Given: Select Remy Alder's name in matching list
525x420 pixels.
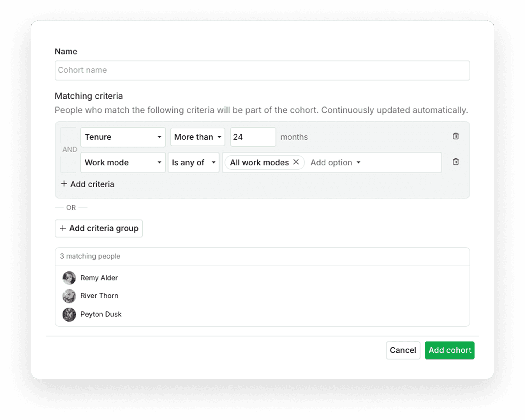Looking at the screenshot, I should coord(99,278).
